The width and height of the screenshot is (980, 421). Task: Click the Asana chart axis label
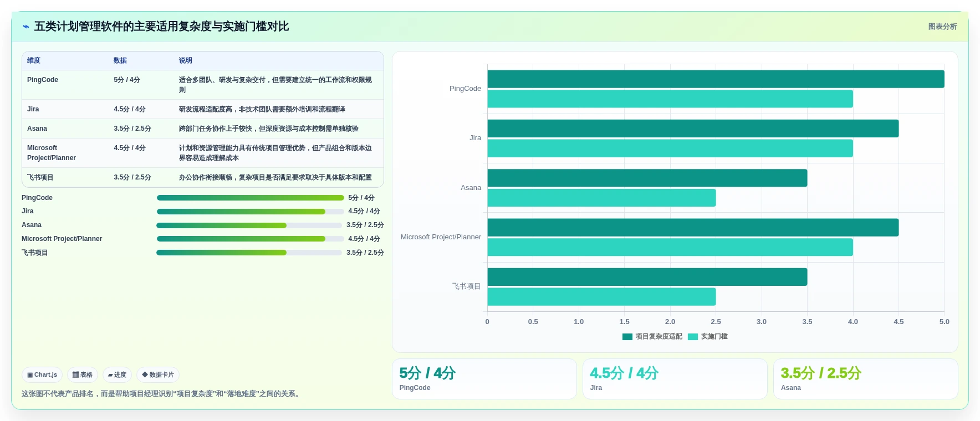471,188
